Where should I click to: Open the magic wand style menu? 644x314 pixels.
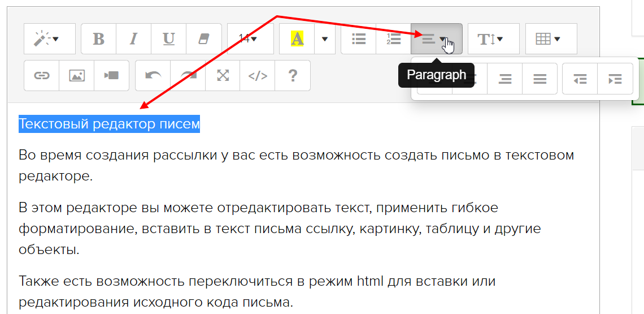[x=49, y=39]
